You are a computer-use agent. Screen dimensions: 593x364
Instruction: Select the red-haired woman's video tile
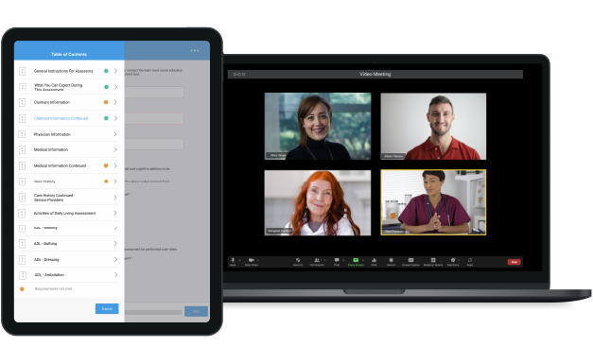317,202
